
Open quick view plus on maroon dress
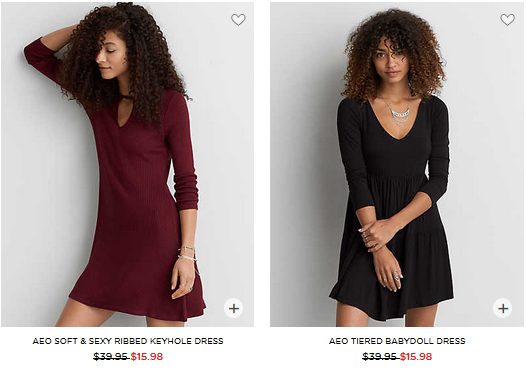[x=234, y=308]
